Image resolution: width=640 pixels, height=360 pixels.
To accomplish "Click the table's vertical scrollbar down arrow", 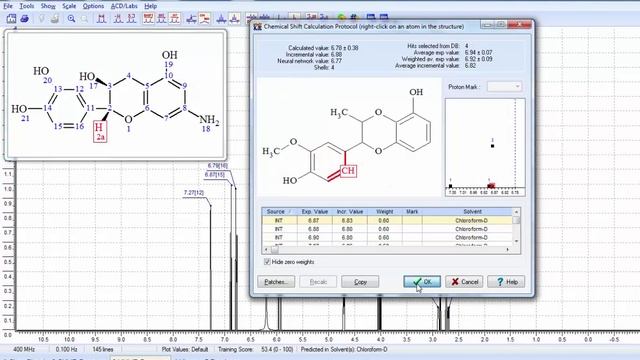I will tap(516, 241).
